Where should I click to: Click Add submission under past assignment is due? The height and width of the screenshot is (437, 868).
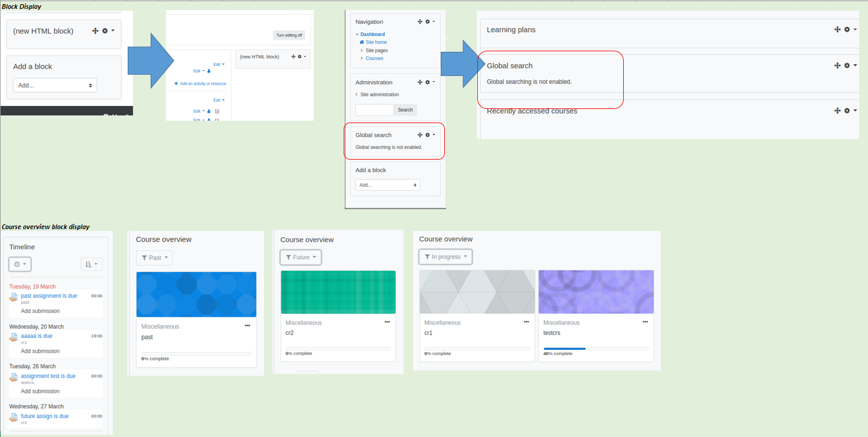[40, 311]
